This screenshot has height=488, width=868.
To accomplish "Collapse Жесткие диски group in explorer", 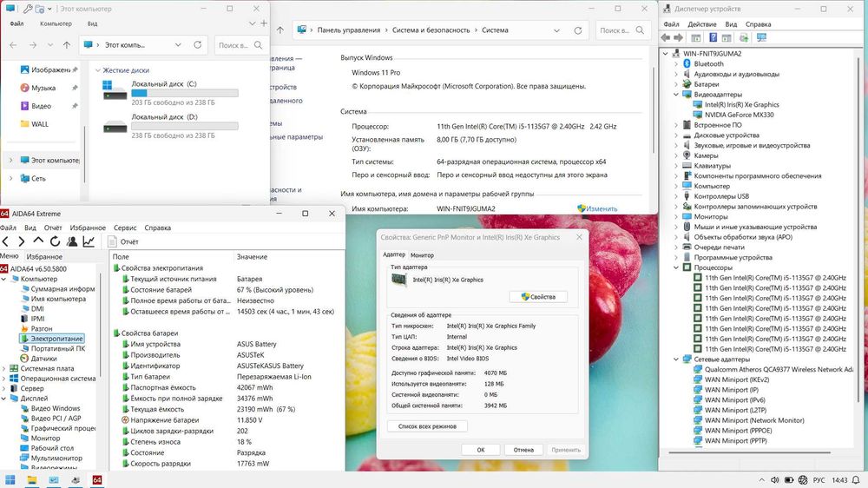I will click(x=98, y=70).
